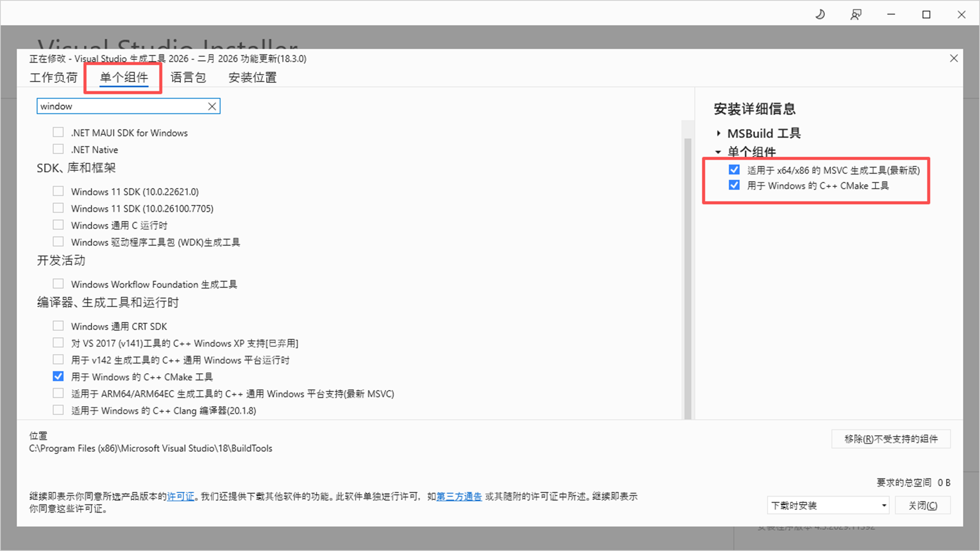Minimize the Visual Studio Installer window

tap(891, 15)
